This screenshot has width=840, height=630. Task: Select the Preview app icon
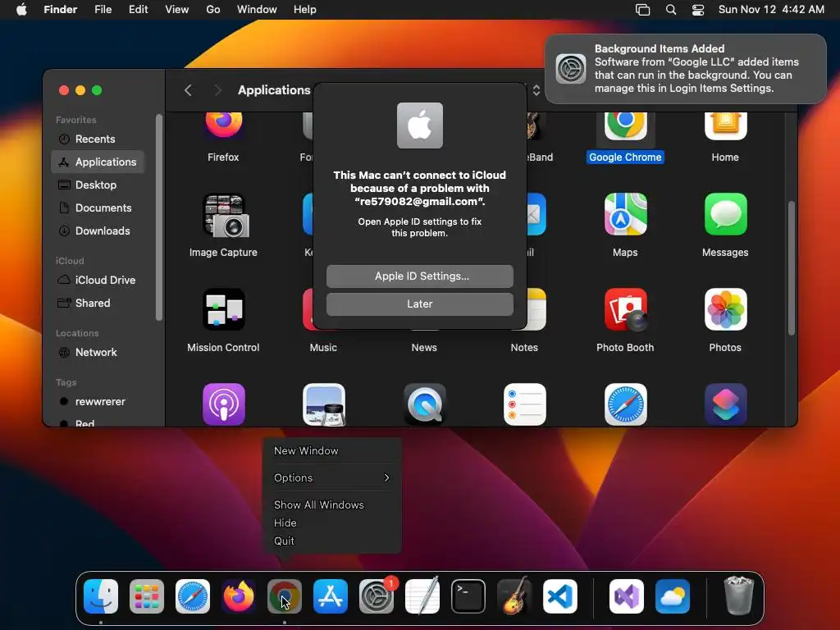click(x=323, y=404)
